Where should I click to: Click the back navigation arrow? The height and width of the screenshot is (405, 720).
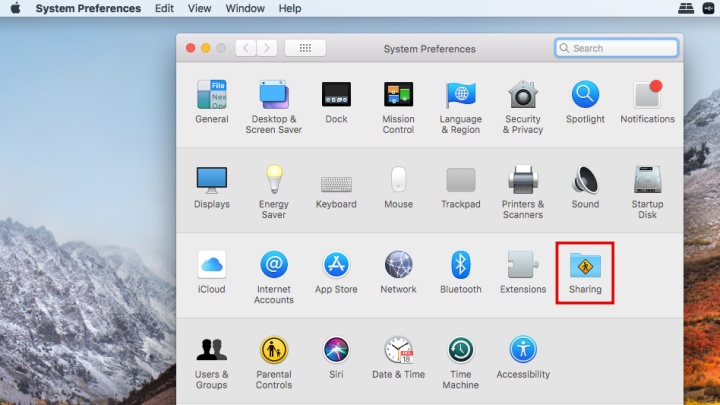246,48
